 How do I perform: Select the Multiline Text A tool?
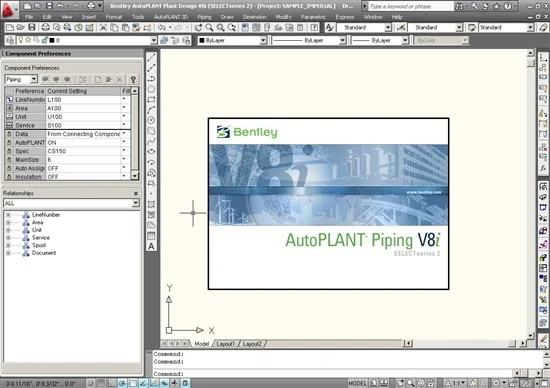coord(151,246)
